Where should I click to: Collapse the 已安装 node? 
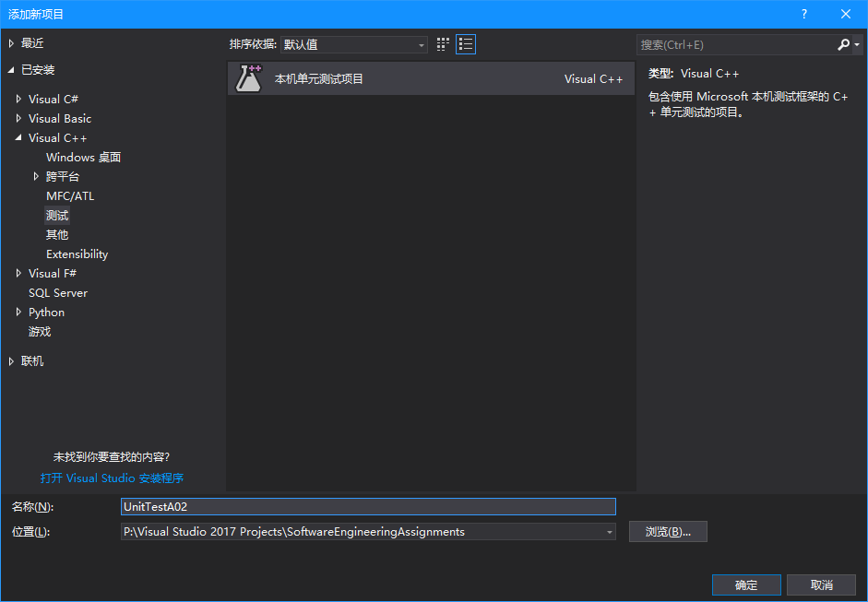pos(11,70)
